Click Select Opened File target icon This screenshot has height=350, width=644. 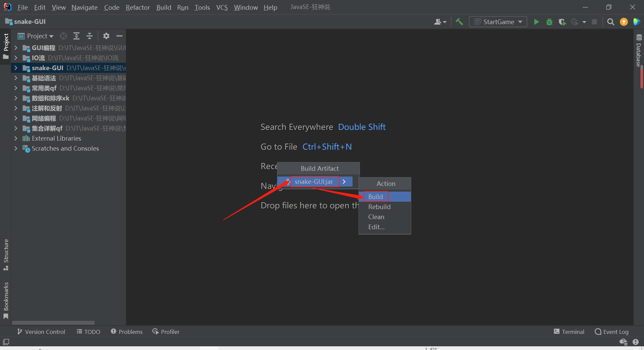[x=63, y=36]
